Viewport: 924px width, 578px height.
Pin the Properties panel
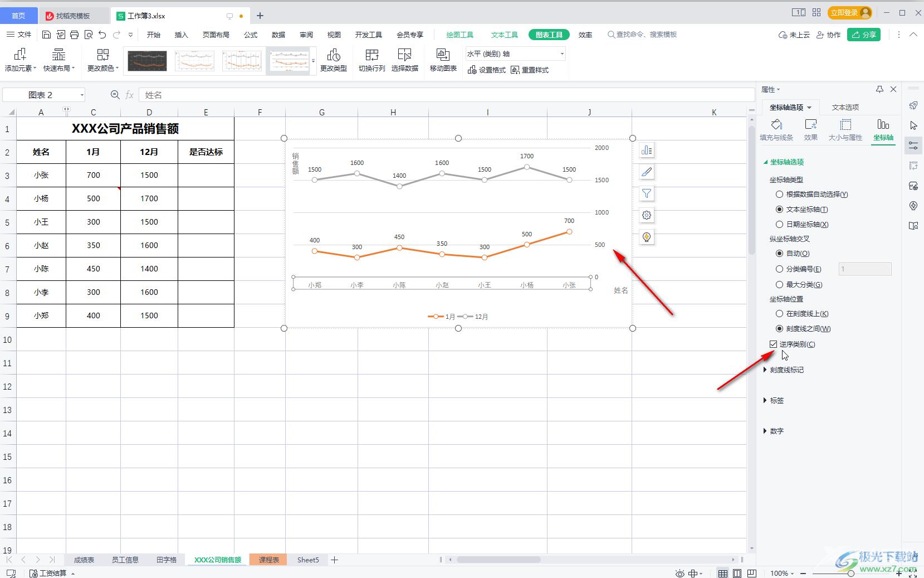(879, 89)
